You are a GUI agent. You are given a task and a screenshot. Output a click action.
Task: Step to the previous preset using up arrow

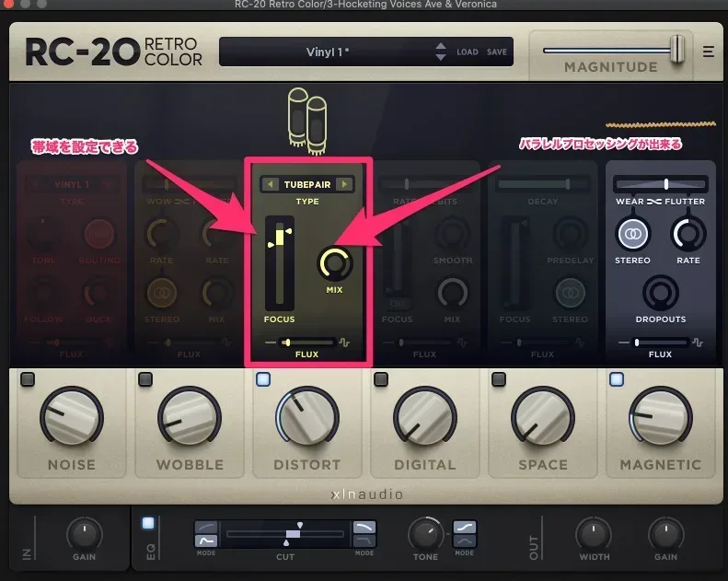pyautogui.click(x=441, y=46)
